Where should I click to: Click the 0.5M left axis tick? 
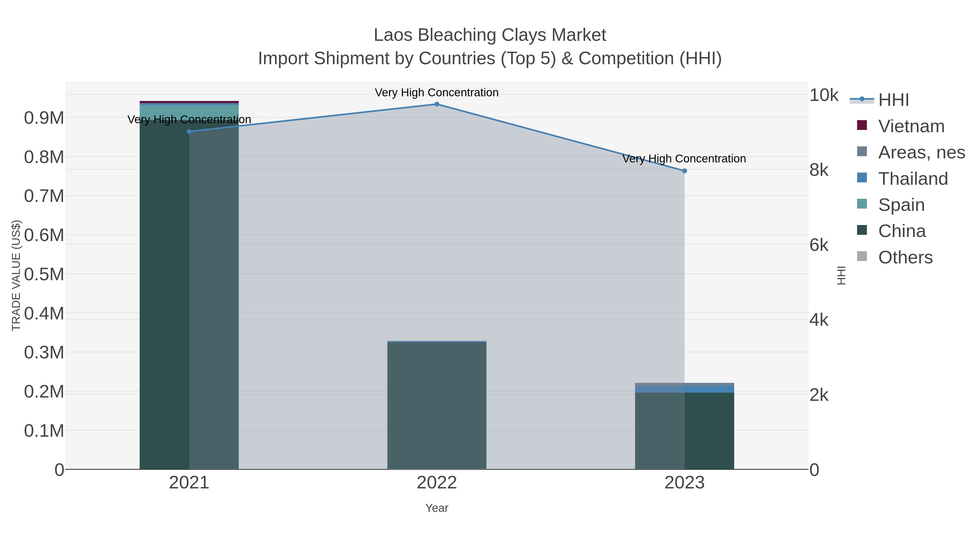(44, 274)
